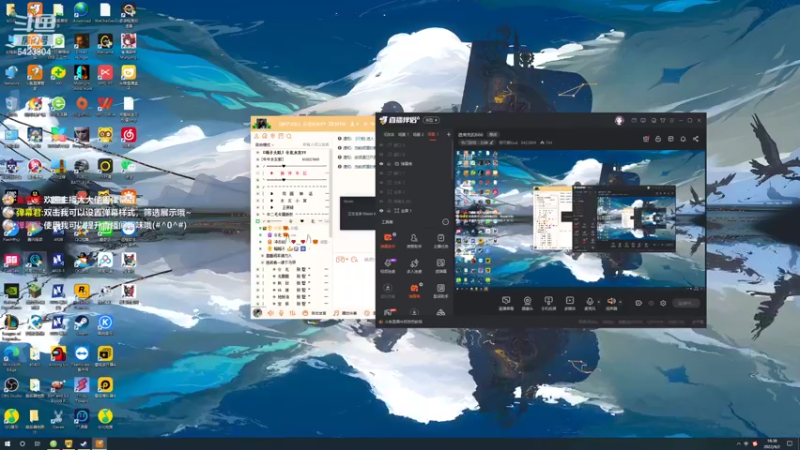This screenshot has width=800, height=450.
Task: Click camera snapshot icon left of settings gear
Action: 638,303
